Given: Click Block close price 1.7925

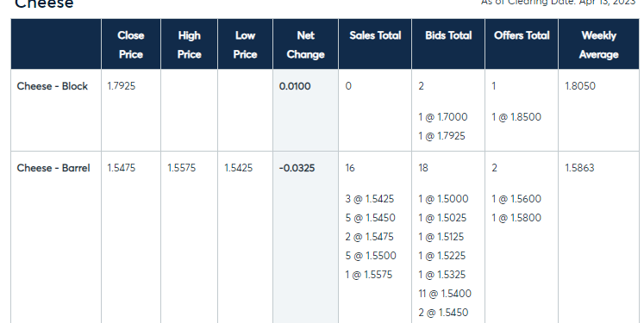Looking at the screenshot, I should point(122,86).
